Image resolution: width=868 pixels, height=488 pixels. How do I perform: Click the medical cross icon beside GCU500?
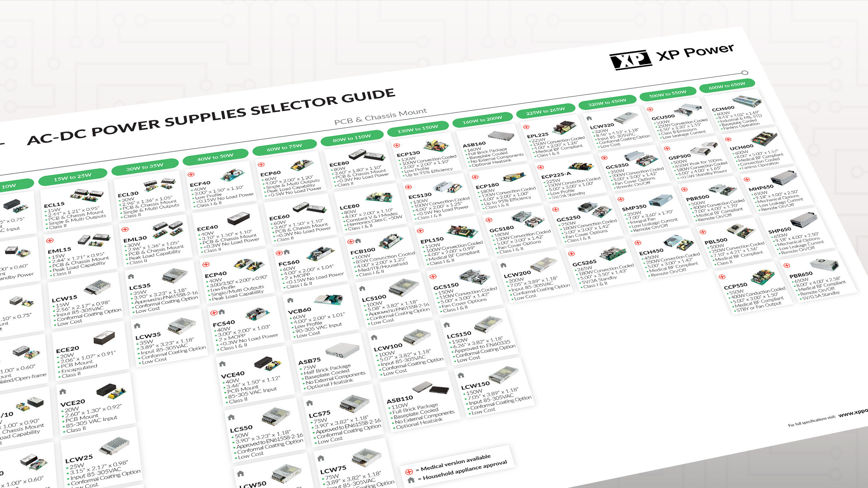650,109
